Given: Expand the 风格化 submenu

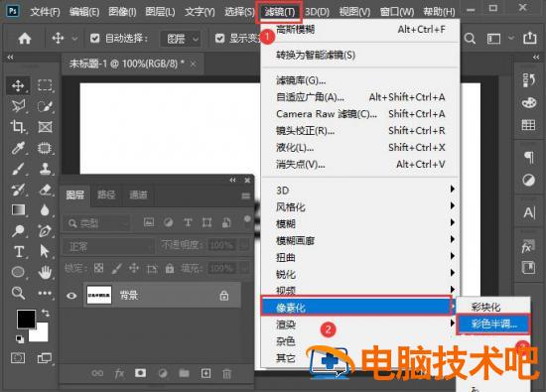Looking at the screenshot, I should pyautogui.click(x=359, y=206).
